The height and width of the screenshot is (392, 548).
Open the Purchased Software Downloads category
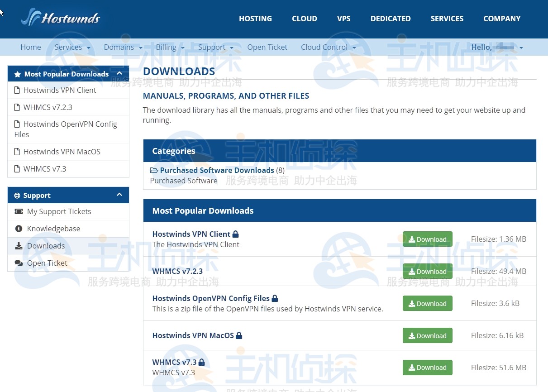[x=217, y=170]
